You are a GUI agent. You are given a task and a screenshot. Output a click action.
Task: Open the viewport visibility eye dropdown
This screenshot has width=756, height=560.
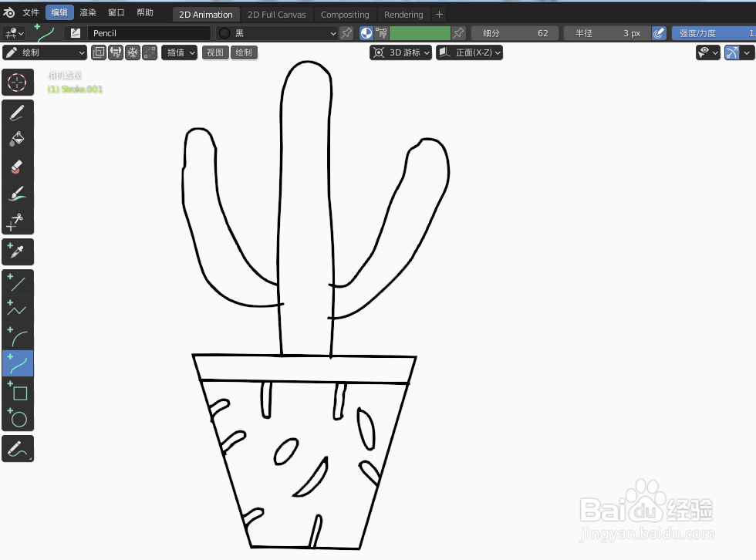tap(708, 52)
